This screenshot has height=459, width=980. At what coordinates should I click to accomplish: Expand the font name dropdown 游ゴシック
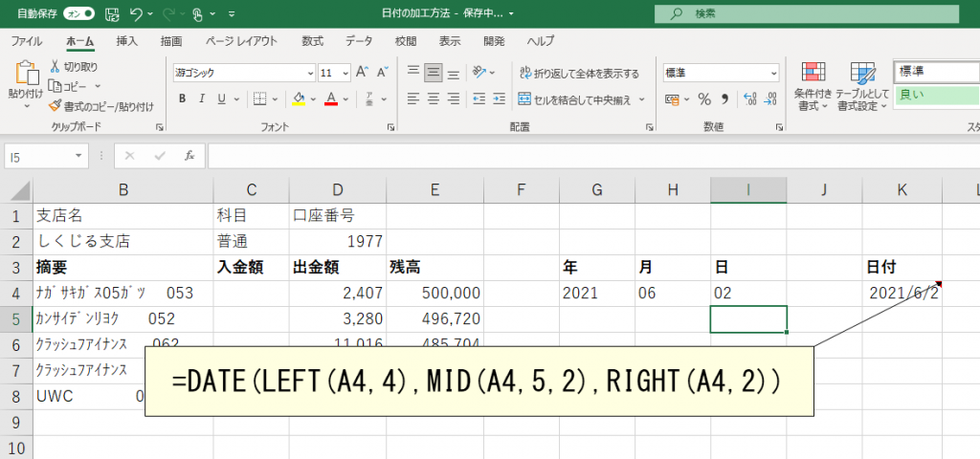309,73
